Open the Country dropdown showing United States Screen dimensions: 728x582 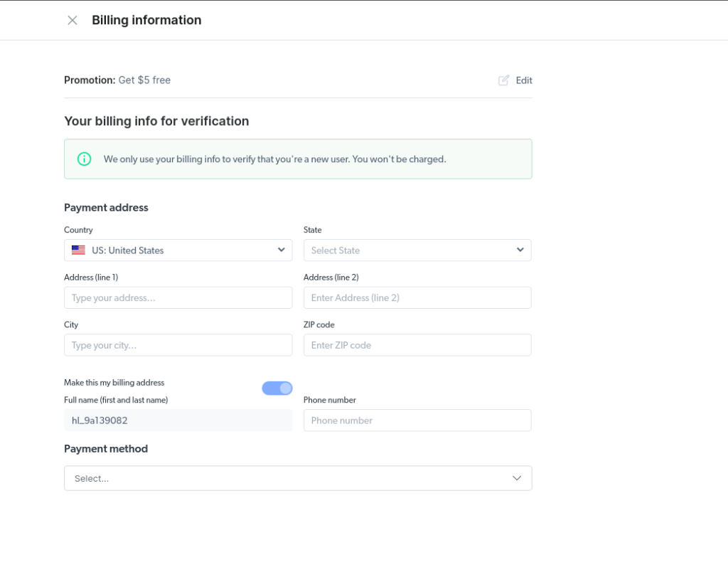tap(178, 250)
